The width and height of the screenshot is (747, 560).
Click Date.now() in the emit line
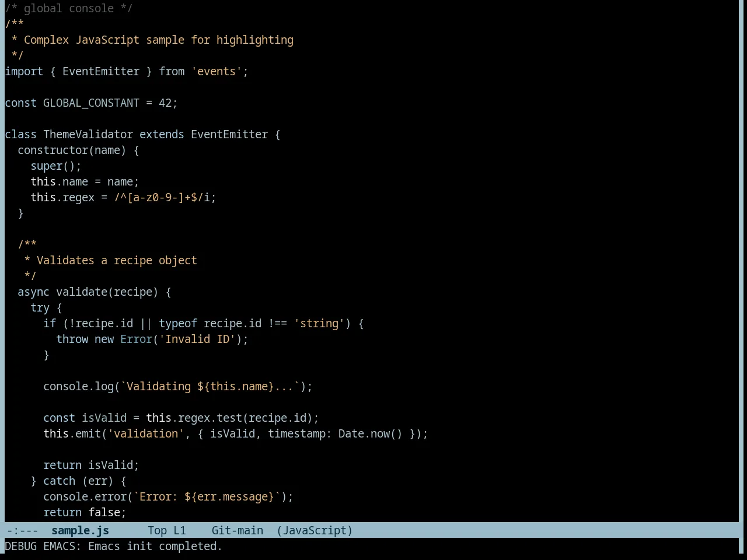371,434
